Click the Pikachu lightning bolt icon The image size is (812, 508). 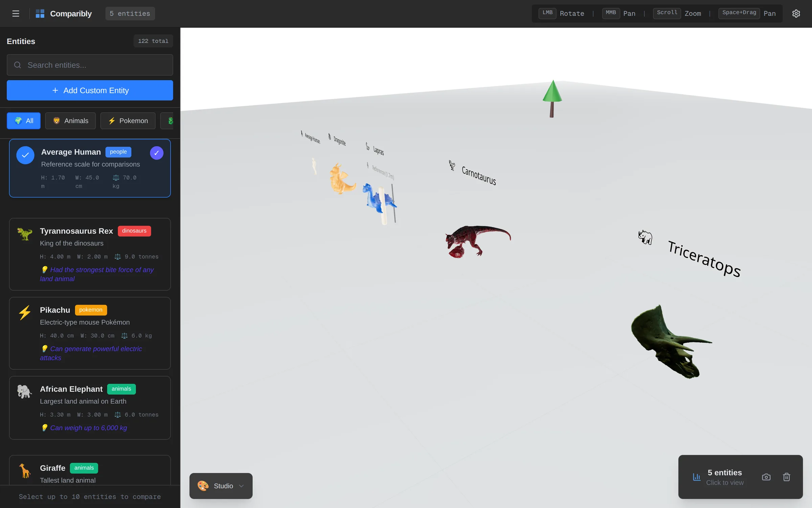(x=25, y=312)
